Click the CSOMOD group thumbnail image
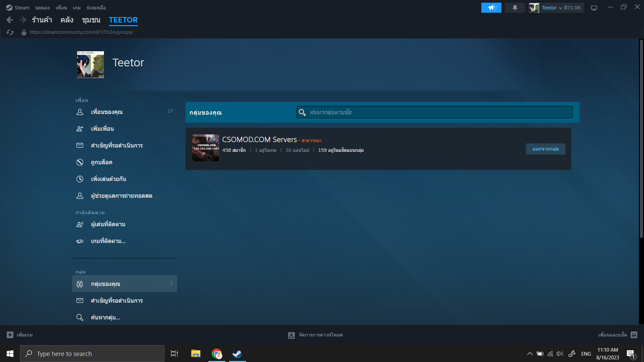Screen dimensions: 644x362 [205, 148]
